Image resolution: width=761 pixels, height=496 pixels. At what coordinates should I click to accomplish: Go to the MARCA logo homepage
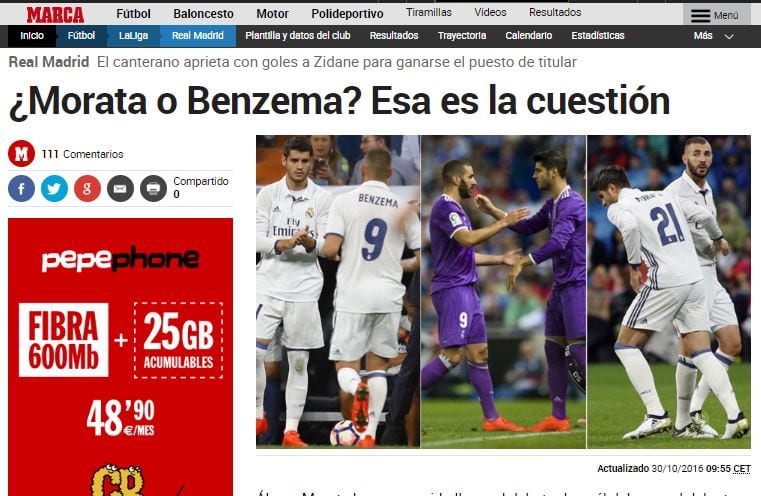pos(55,15)
